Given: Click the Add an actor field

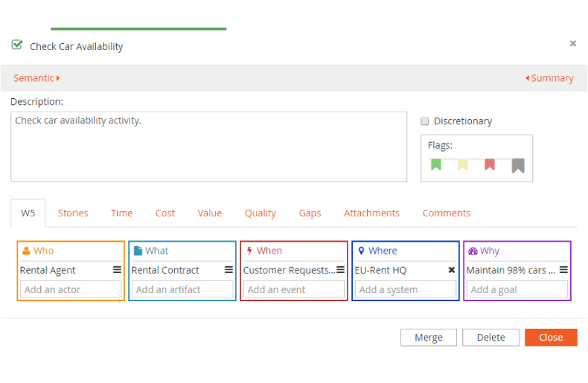Looking at the screenshot, I should pyautogui.click(x=71, y=289).
